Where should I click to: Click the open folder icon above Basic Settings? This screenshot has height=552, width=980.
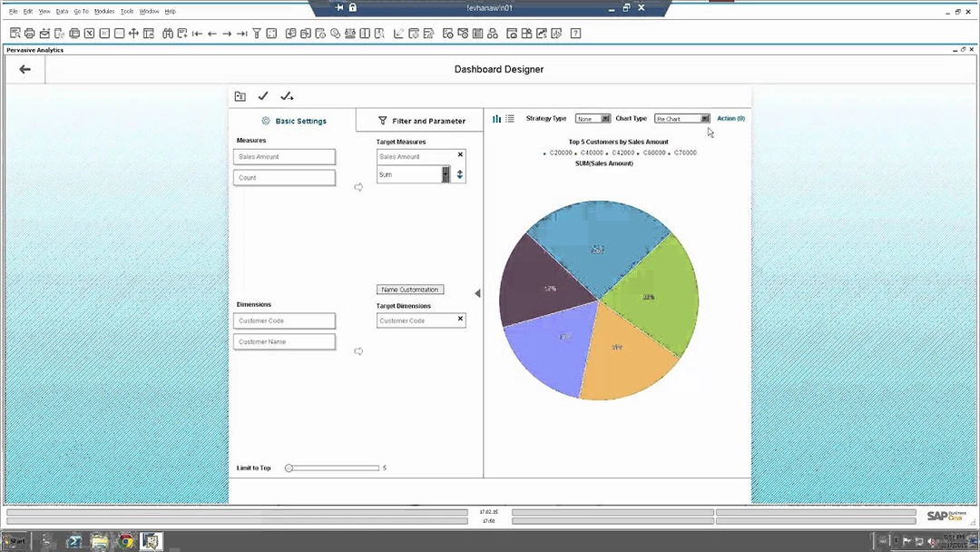240,96
